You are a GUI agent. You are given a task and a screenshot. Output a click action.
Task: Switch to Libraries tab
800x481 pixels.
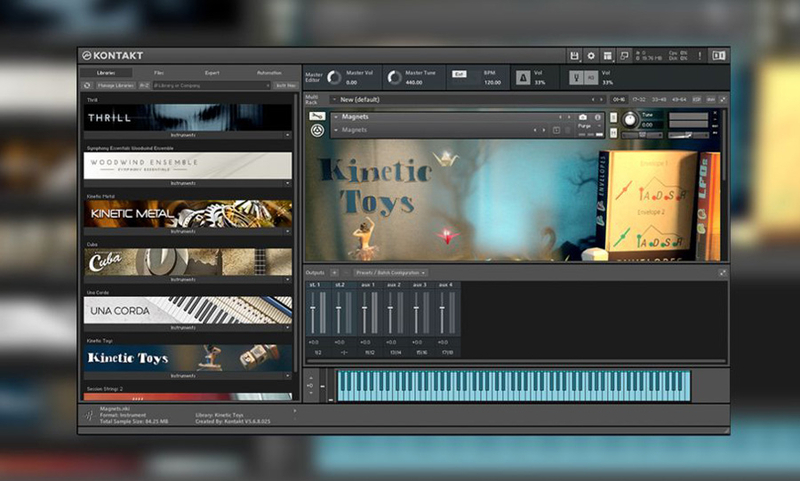tap(106, 72)
